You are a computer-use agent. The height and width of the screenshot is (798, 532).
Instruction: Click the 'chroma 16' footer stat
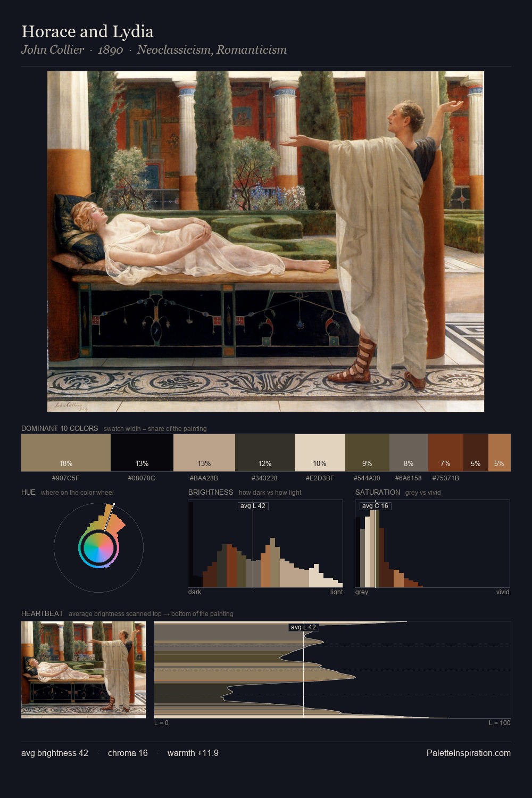128,753
